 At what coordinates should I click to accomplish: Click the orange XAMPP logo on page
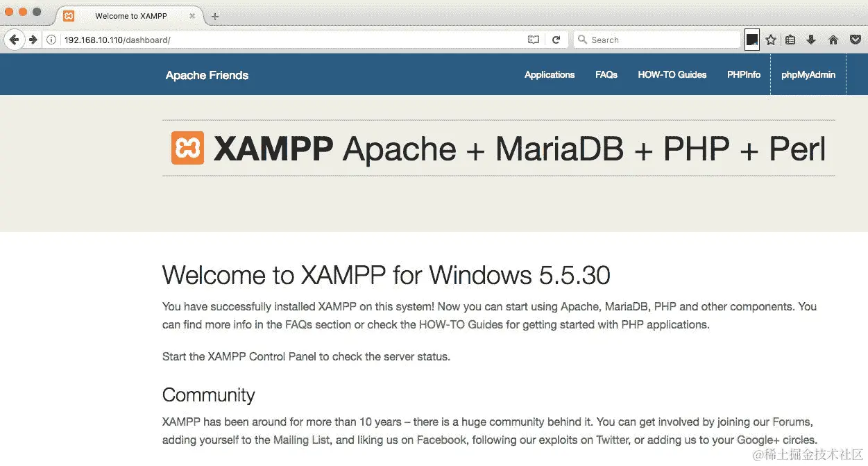click(x=187, y=148)
